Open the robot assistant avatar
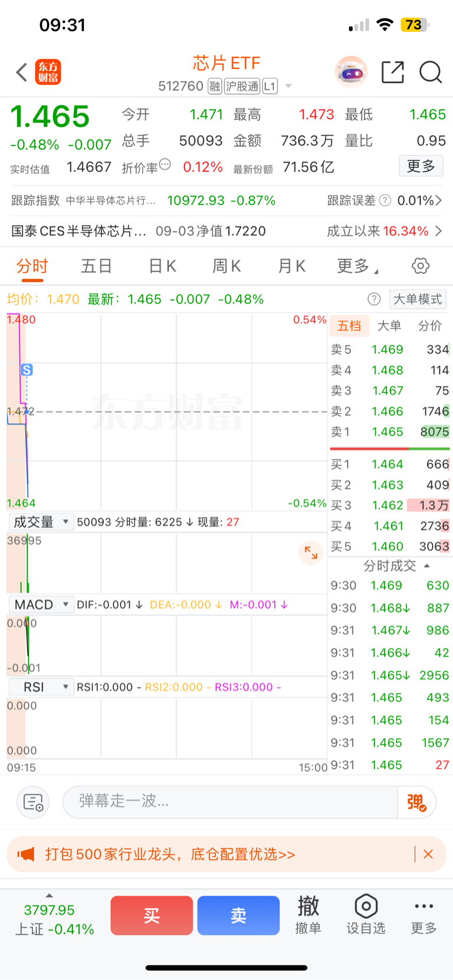453x980 pixels. pos(351,72)
